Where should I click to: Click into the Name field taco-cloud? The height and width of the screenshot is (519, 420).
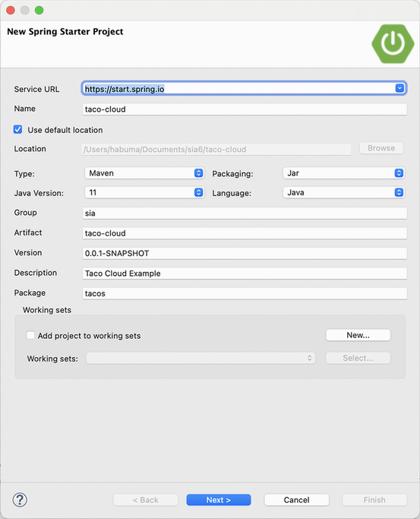click(x=245, y=109)
